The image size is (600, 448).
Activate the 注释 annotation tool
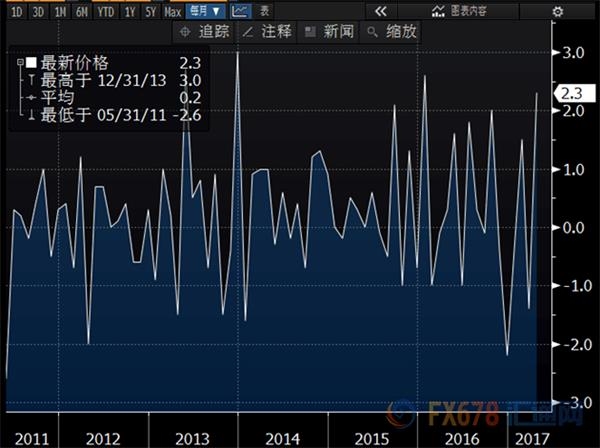click(267, 32)
